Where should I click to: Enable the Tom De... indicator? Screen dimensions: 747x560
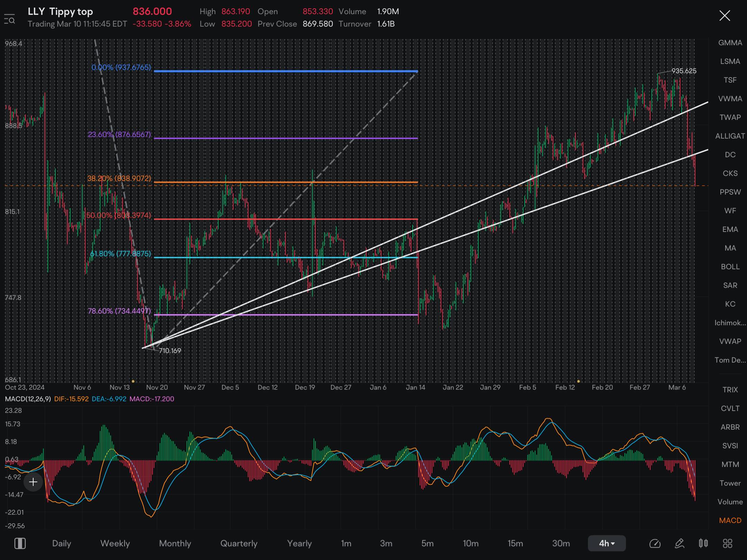point(730,360)
